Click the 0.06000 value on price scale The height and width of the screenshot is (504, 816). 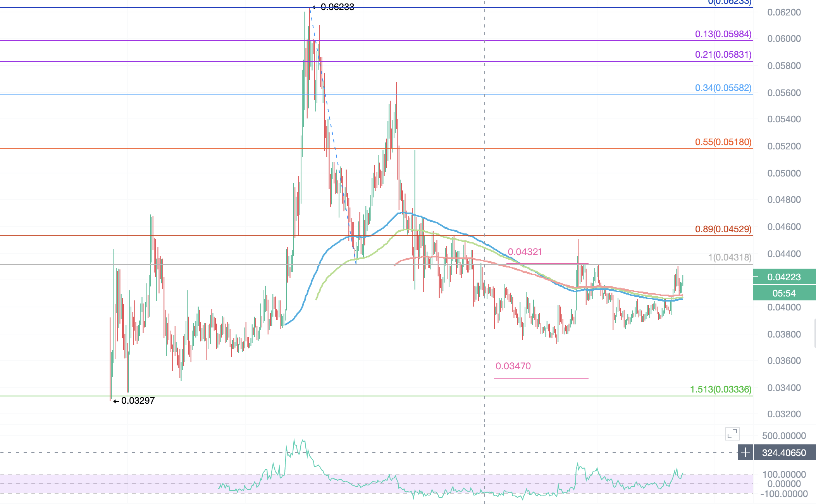click(784, 39)
